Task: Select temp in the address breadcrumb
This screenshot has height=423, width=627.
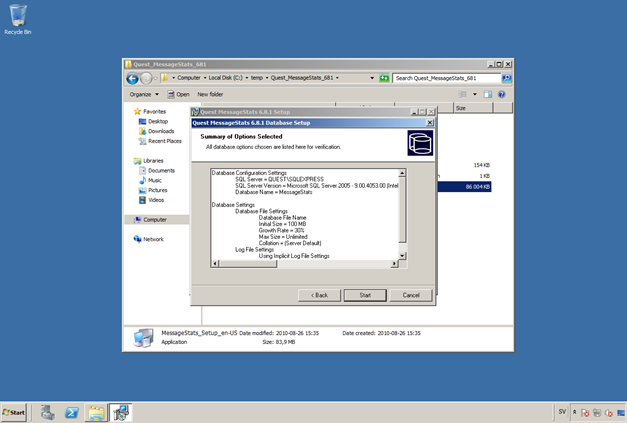Action: [x=257, y=78]
